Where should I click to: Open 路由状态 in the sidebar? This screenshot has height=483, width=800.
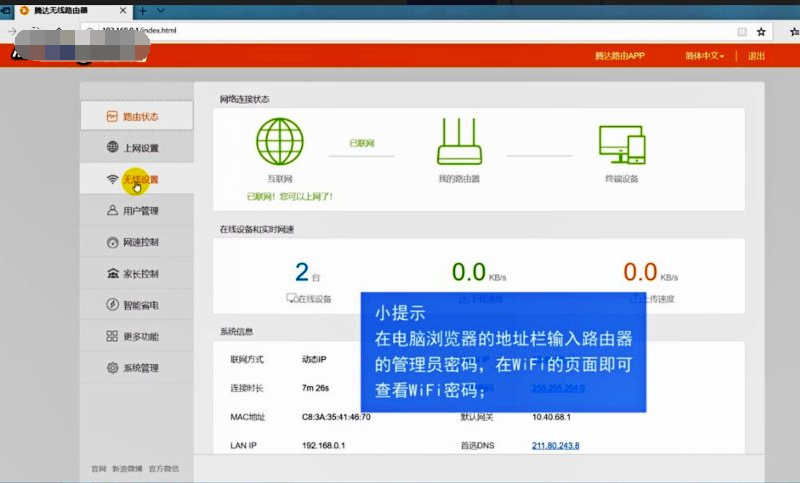[x=139, y=117]
